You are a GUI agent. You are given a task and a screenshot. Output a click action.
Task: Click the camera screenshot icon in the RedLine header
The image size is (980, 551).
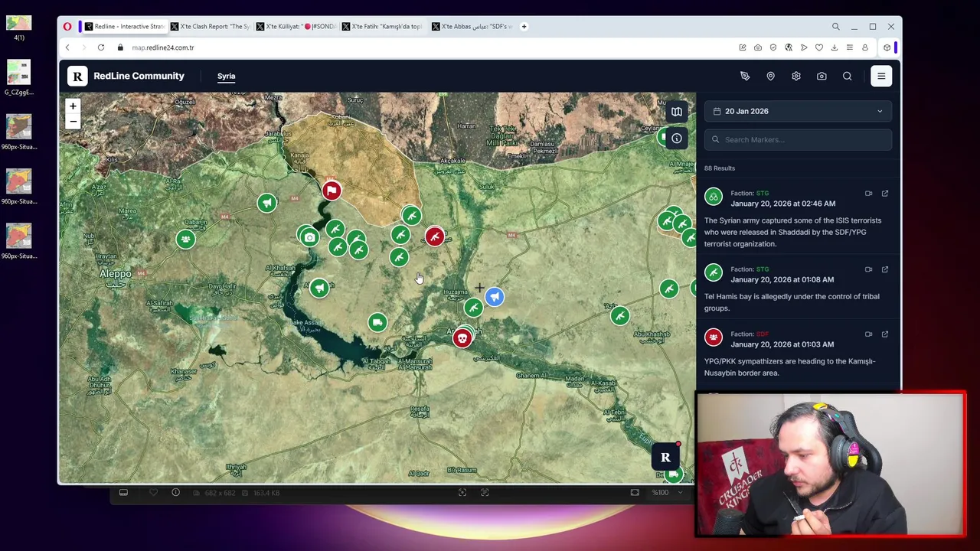tap(822, 76)
